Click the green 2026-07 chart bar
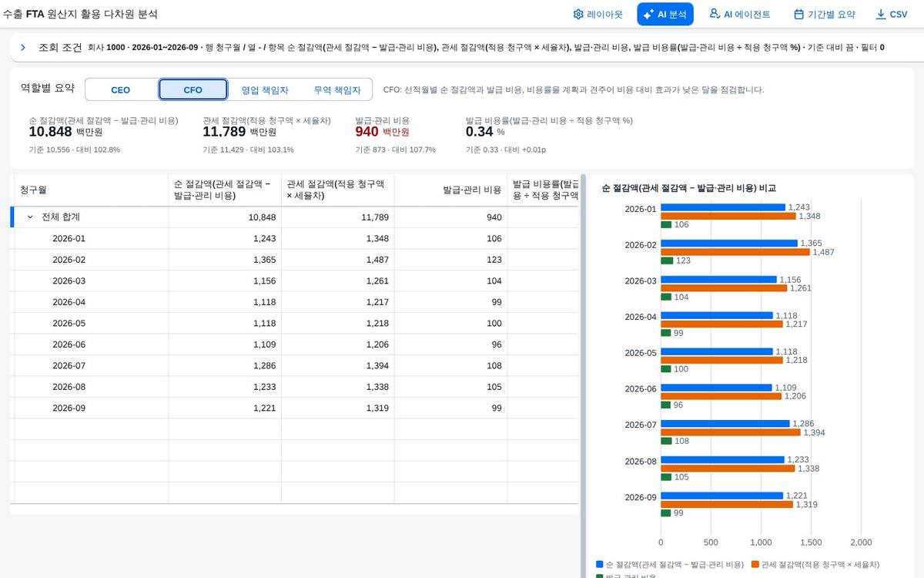 (x=666, y=441)
